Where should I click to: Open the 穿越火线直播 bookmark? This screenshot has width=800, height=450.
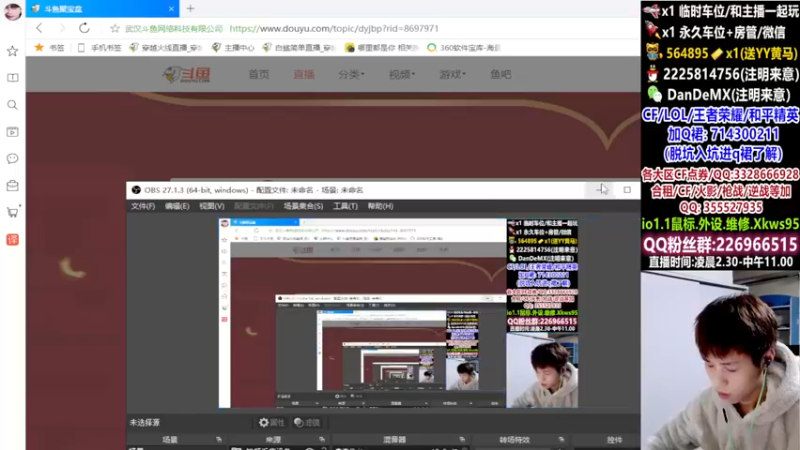coord(166,47)
